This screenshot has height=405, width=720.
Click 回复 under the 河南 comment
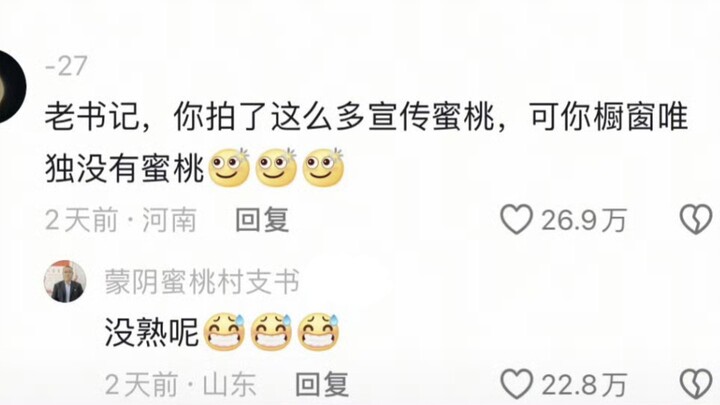tap(262, 220)
